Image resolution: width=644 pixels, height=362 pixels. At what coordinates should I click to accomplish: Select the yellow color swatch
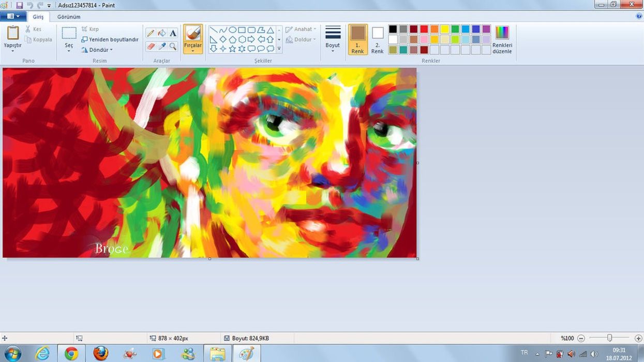(x=444, y=30)
